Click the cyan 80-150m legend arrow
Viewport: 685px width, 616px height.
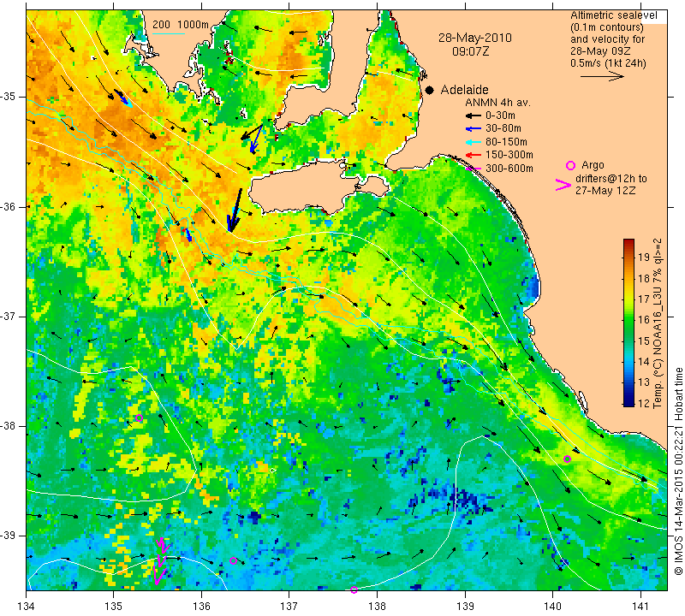(x=473, y=142)
